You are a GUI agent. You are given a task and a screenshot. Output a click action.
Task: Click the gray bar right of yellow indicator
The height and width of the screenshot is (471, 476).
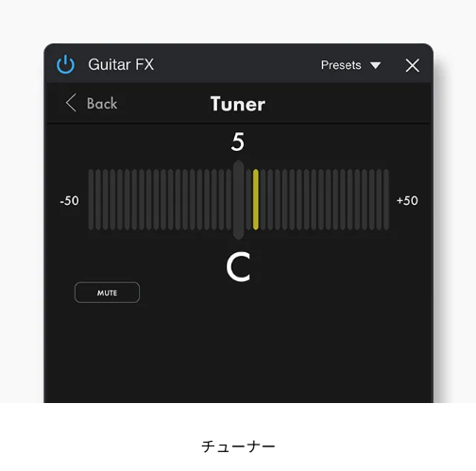[x=263, y=199]
